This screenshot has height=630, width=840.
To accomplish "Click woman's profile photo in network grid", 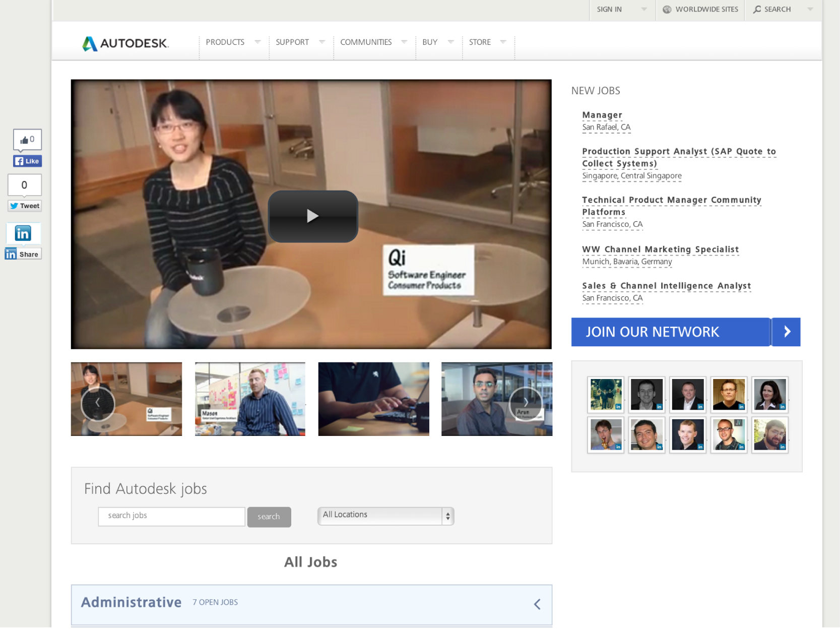I will coord(769,395).
